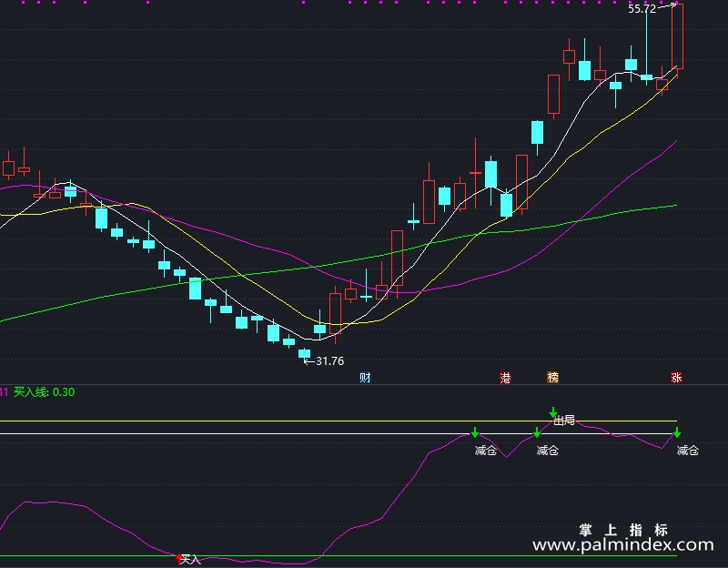This screenshot has height=568, width=728.
Task: Select the 买入 signal label
Action: click(190, 560)
